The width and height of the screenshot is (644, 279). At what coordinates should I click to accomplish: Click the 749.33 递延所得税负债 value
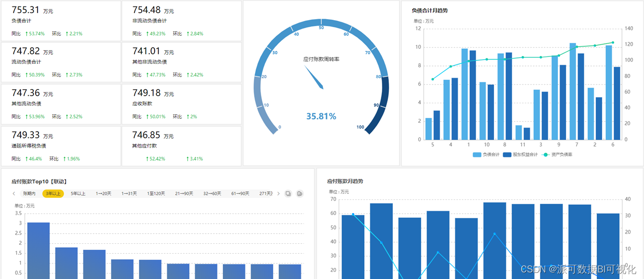point(26,135)
